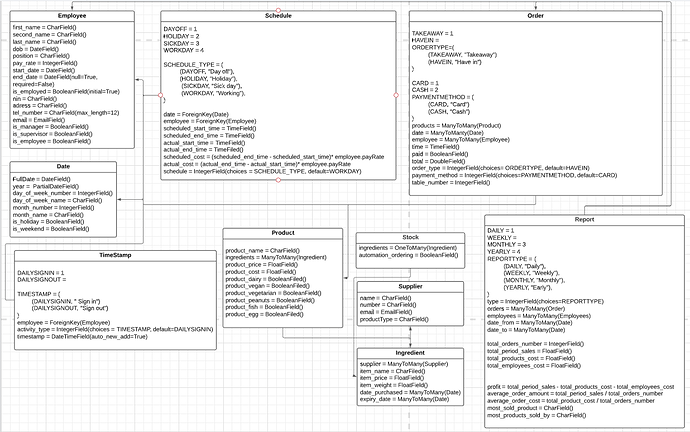Viewport: 690px width, 432px height.
Task: Click 'is_employed = BooleanField(initial=True)' line
Action: click(66, 92)
